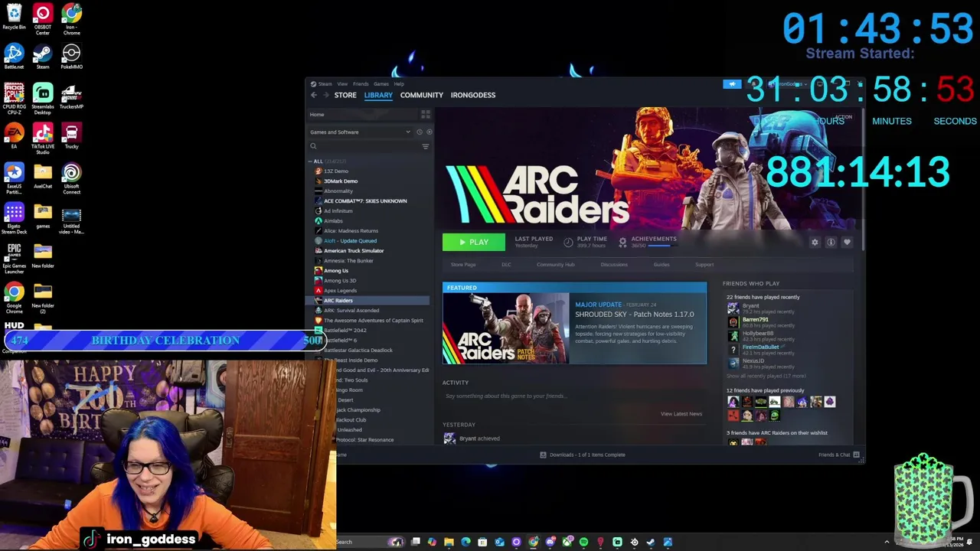Image resolution: width=980 pixels, height=551 pixels.
Task: Select ARK: Survival Ascended in library
Action: 351,311
